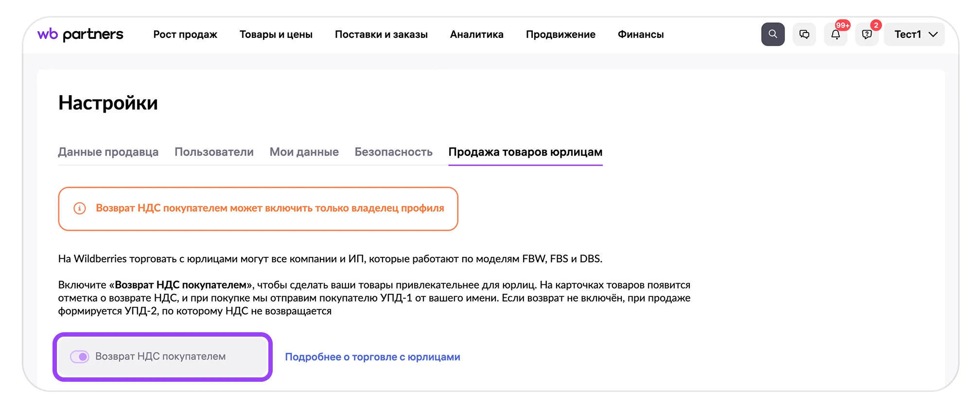This screenshot has height=408, width=980.
Task: Select the Продажа товаров юрлицам tab
Action: coord(525,152)
